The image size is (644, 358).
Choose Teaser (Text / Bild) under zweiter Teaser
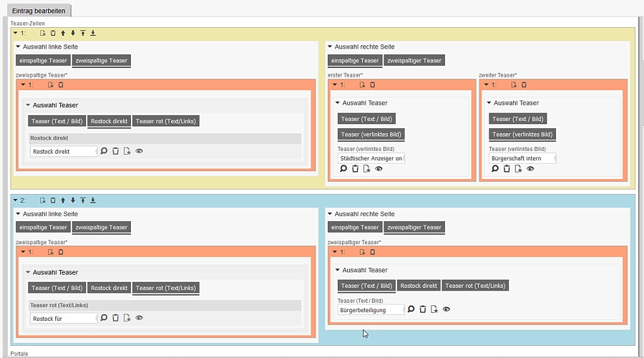(518, 119)
